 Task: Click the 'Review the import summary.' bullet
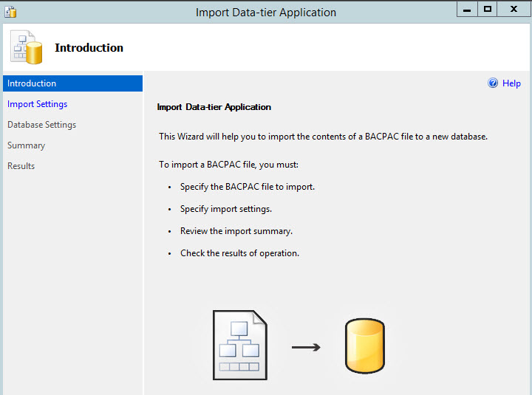point(236,231)
